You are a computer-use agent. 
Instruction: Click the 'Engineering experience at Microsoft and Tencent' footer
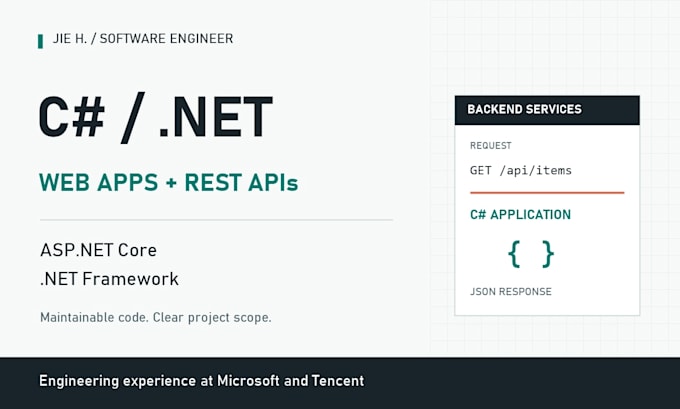point(202,381)
